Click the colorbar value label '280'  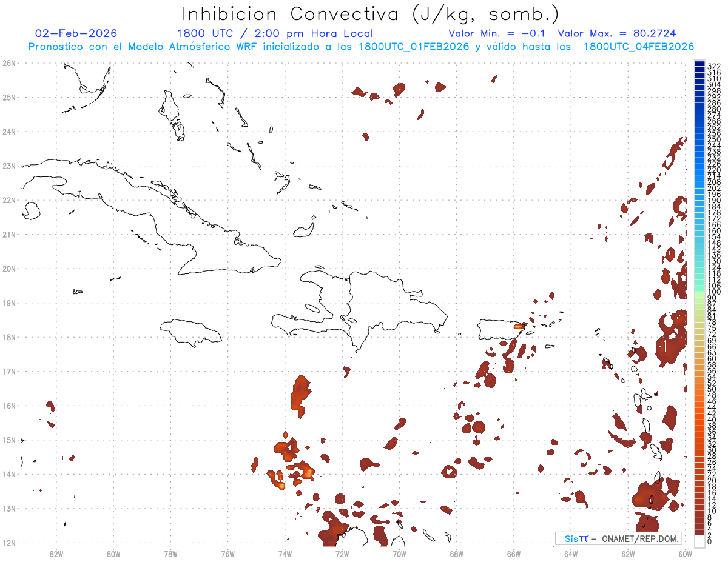point(714,109)
